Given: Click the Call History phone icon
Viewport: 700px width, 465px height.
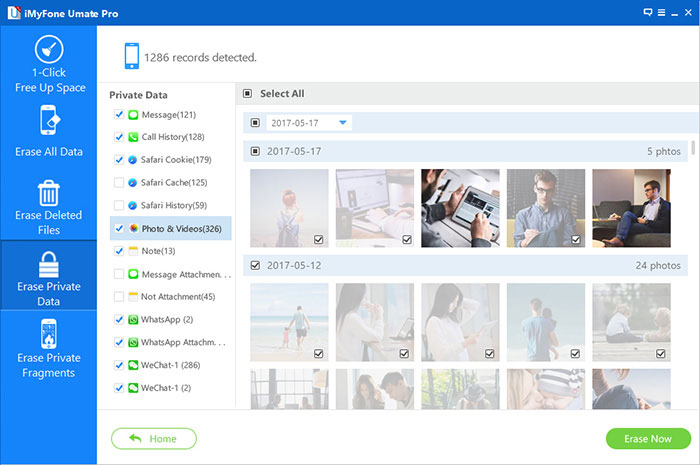Looking at the screenshot, I should tap(133, 137).
